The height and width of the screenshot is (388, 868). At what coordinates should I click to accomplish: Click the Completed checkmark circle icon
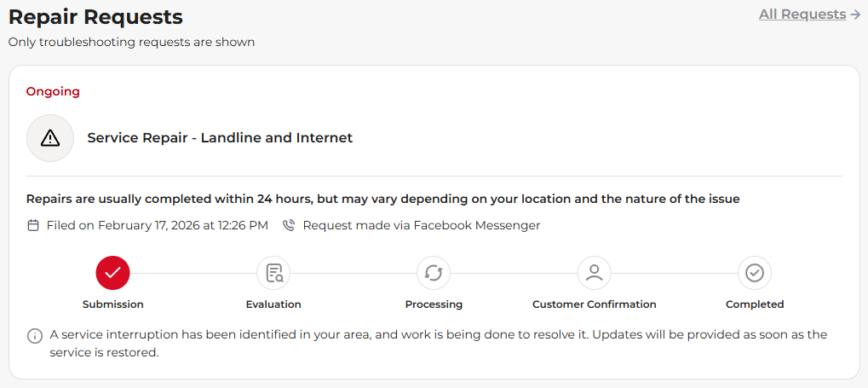(x=755, y=273)
